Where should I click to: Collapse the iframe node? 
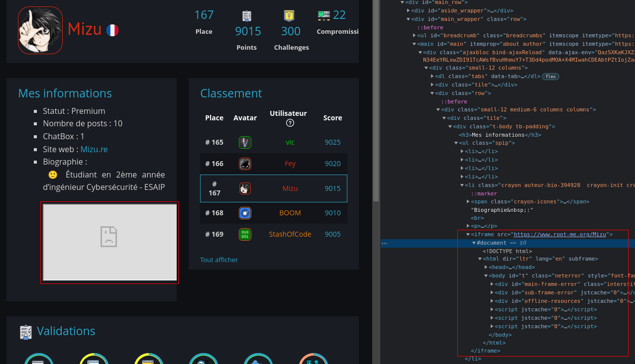(468, 234)
